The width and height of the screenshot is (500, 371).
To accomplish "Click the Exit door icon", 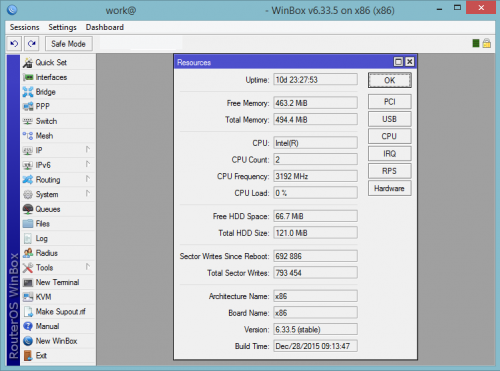I will tap(28, 356).
